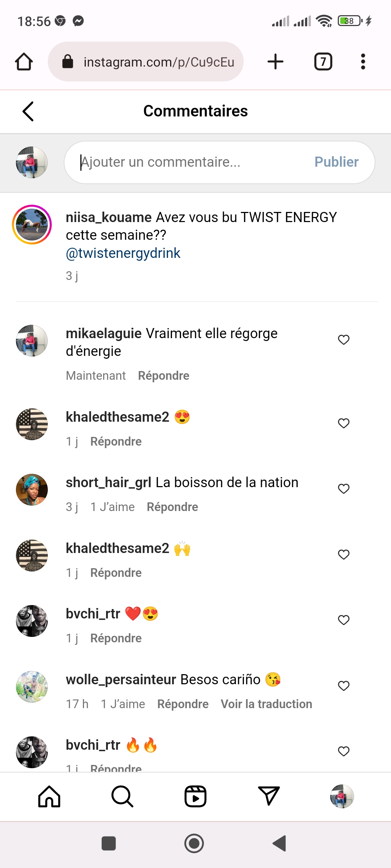Open Instagram search tab
The width and height of the screenshot is (391, 868).
tap(122, 796)
